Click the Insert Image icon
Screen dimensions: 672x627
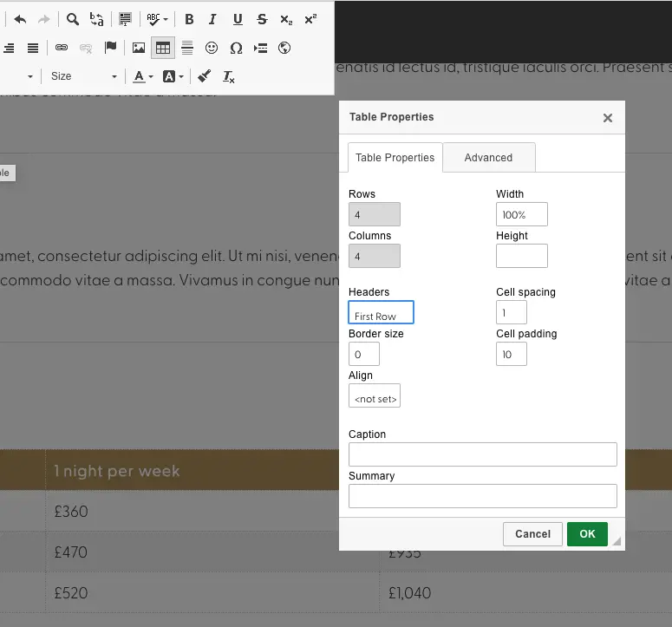(139, 48)
